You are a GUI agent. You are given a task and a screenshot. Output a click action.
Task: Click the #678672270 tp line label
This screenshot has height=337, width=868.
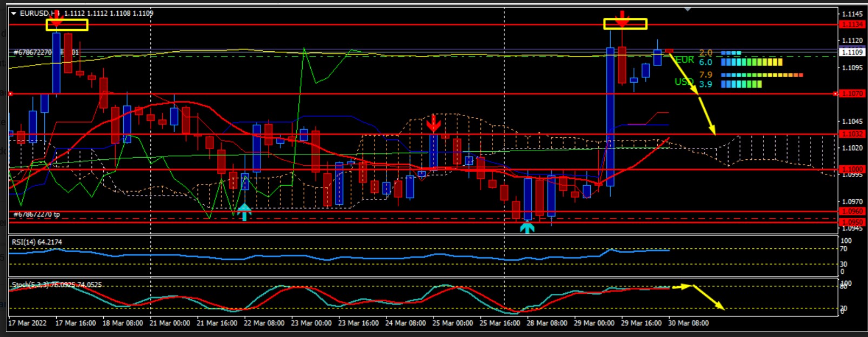[37, 214]
